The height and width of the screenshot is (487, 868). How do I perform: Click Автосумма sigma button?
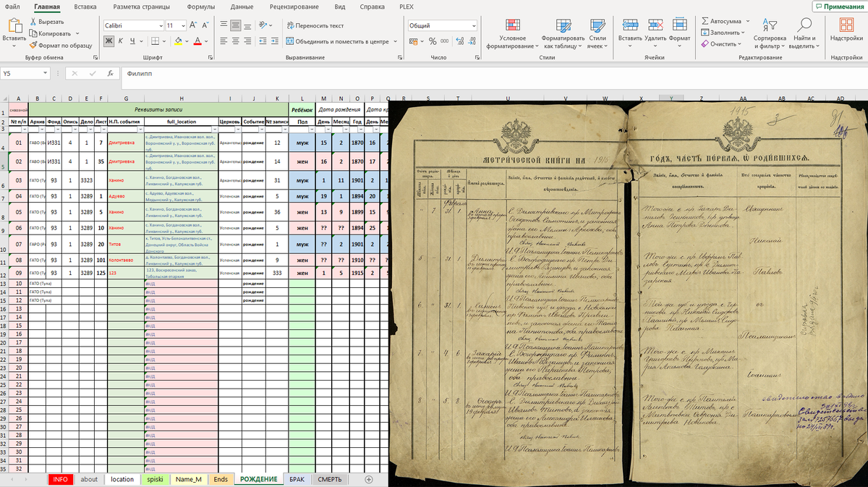tap(721, 22)
